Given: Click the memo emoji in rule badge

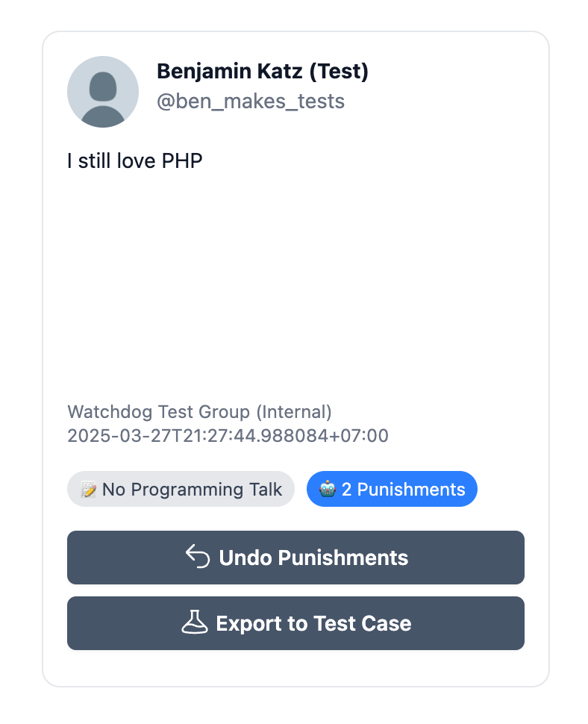Looking at the screenshot, I should click(x=89, y=490).
